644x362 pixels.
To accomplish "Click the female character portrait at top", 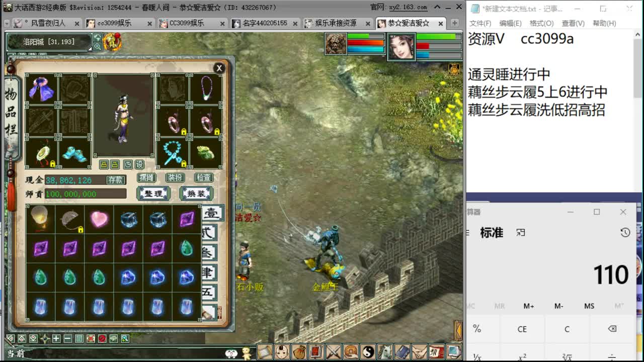I will [401, 46].
